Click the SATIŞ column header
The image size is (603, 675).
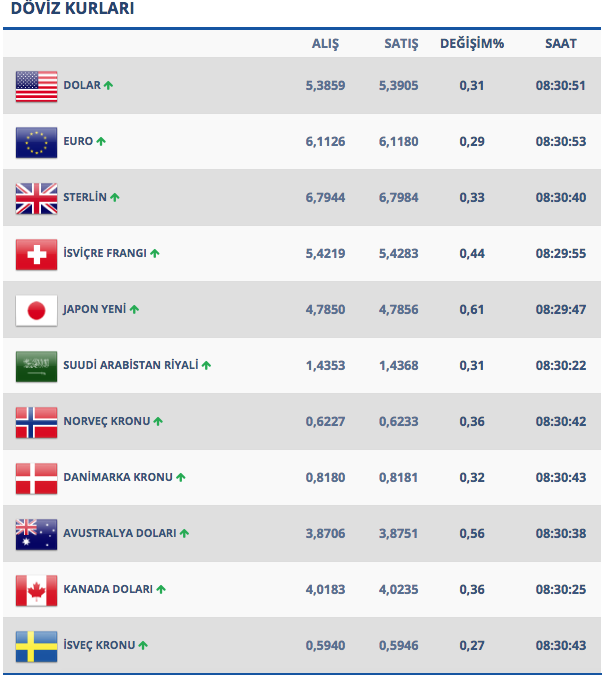(401, 44)
